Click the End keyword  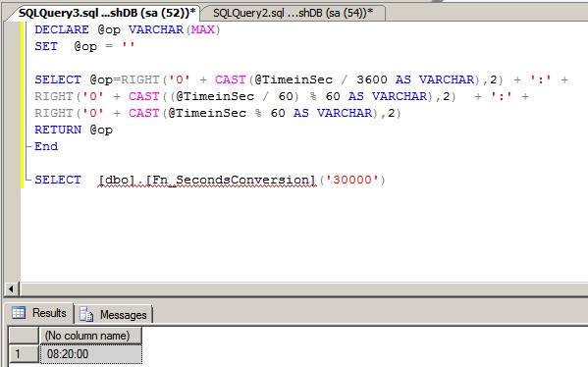(46, 146)
